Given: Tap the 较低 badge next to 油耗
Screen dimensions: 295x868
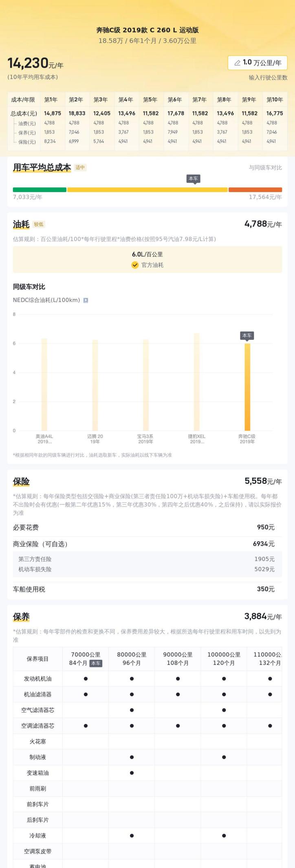Looking at the screenshot, I should tap(39, 224).
